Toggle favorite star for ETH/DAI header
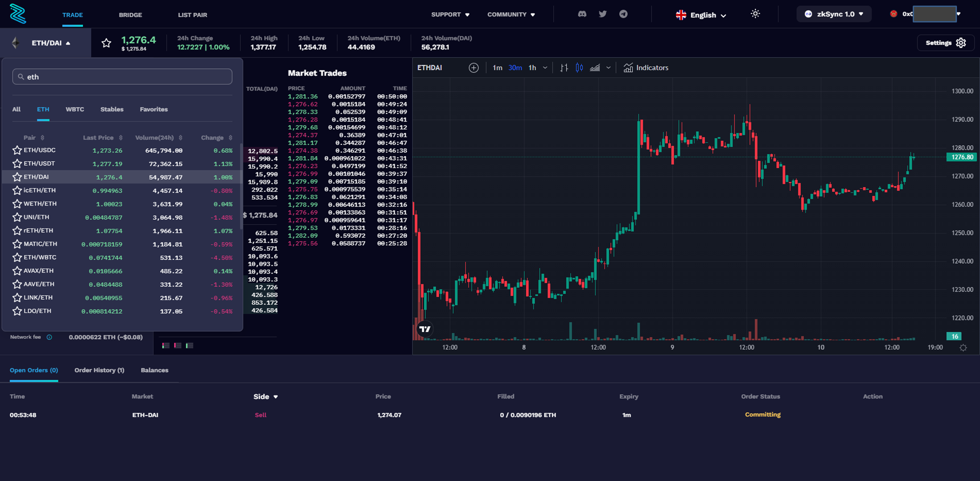This screenshot has width=980, height=481. (x=106, y=43)
